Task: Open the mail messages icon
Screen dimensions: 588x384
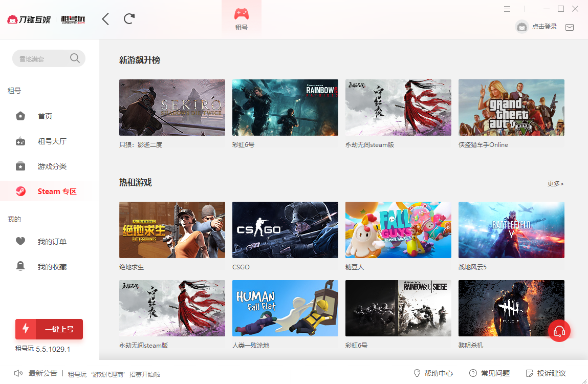Action: point(570,27)
